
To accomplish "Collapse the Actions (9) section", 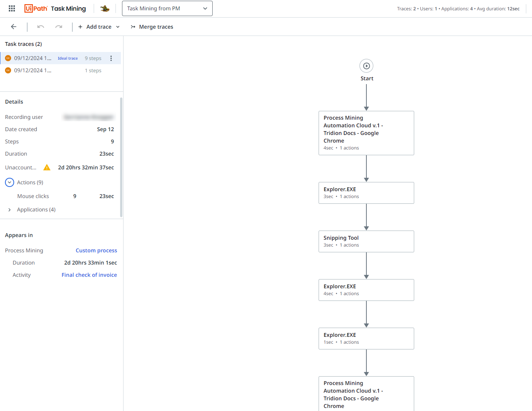I will click(10, 182).
